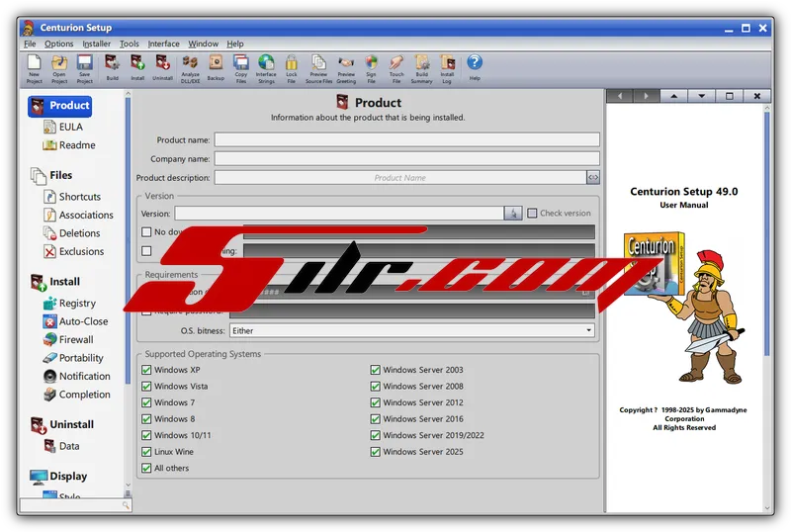Click the Product name input field

pos(407,139)
